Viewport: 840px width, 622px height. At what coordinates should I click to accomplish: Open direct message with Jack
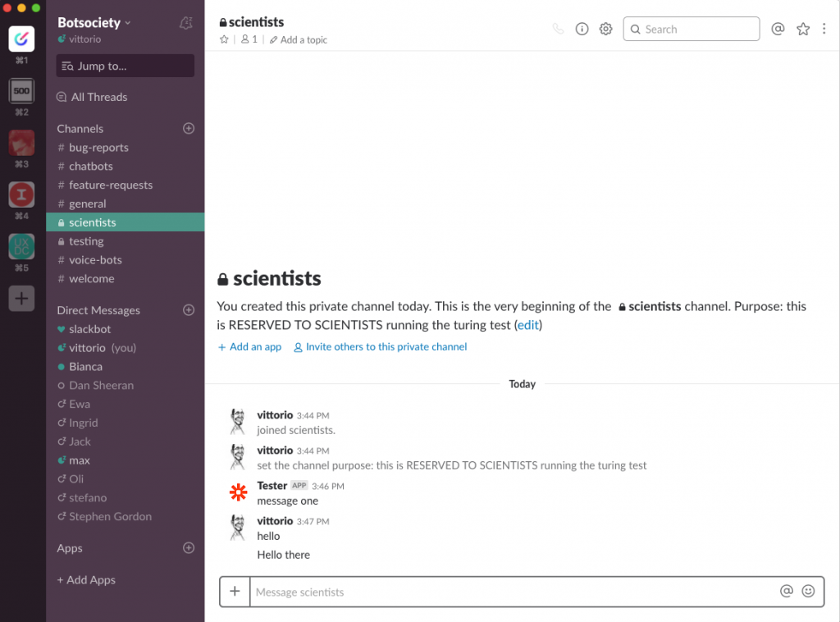(126, 441)
